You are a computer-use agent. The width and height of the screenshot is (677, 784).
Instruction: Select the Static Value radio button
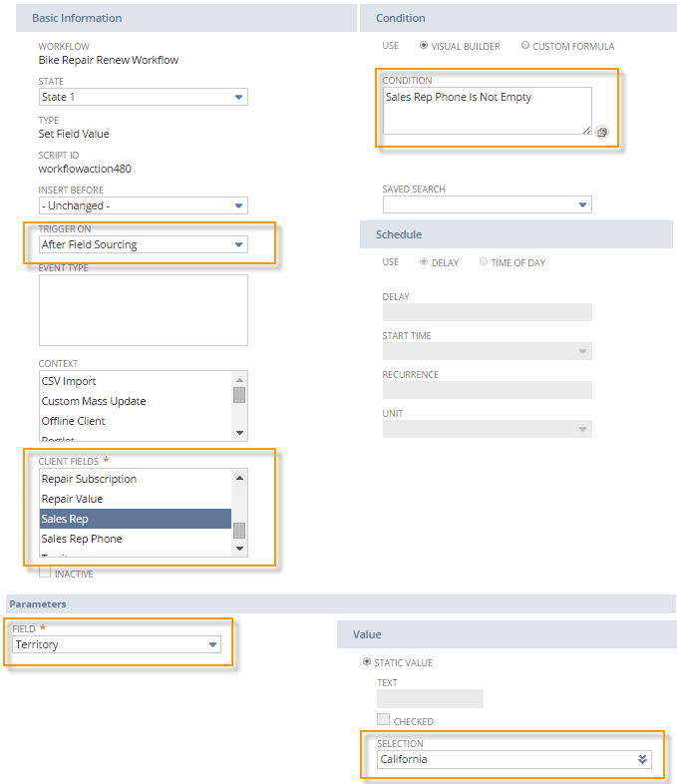(367, 662)
